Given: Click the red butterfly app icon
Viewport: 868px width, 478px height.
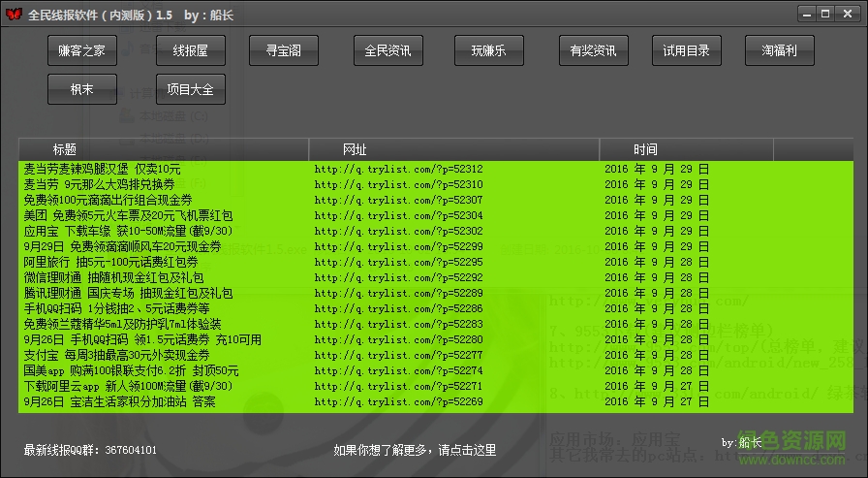Looking at the screenshot, I should point(14,14).
